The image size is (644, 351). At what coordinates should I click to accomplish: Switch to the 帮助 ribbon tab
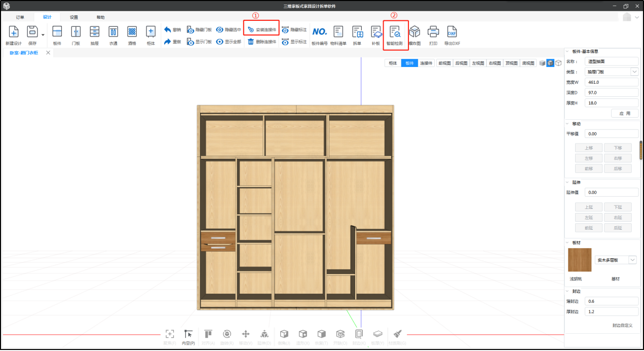[101, 17]
